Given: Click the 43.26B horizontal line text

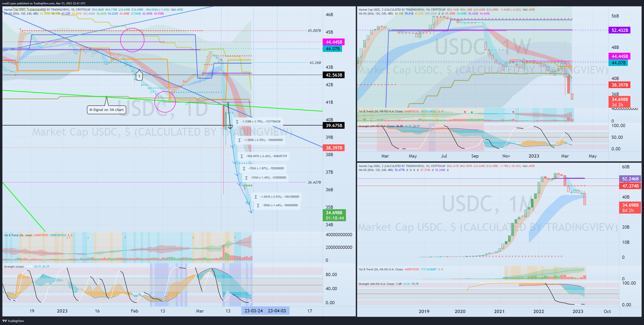Looking at the screenshot, I should [x=315, y=63].
